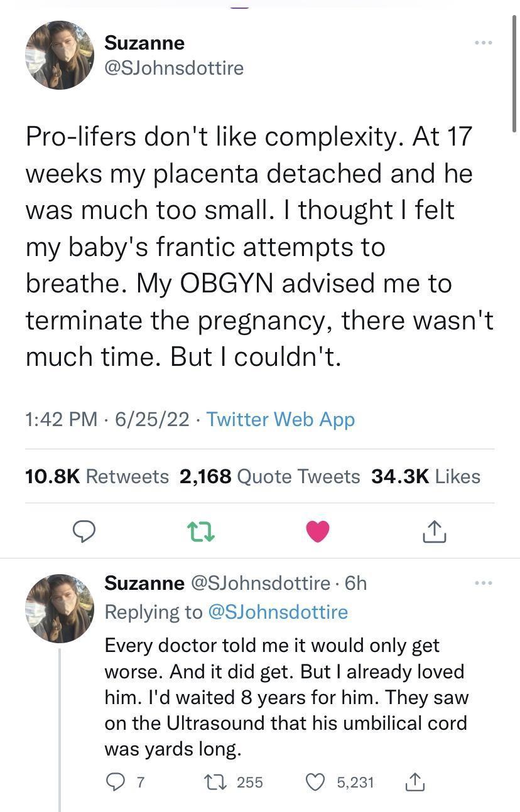This screenshot has width=520, height=812.
Task: Expand the three-dot menu on the reply
Action: click(484, 582)
